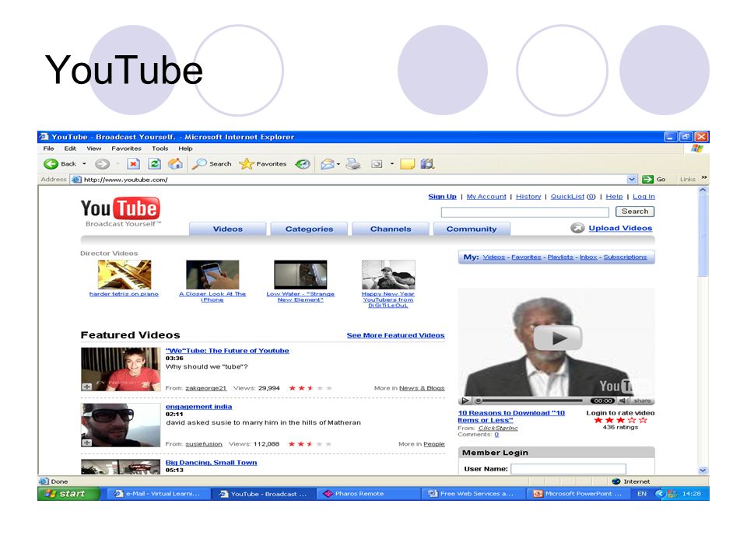Add We Tube video to QuickList plus icon
The height and width of the screenshot is (560, 747).
coord(86,387)
